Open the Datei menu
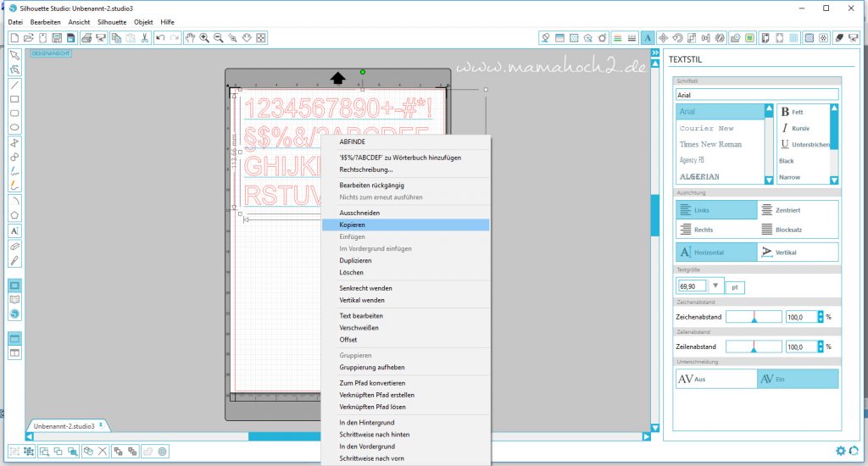This screenshot has width=868, height=466. (x=15, y=22)
